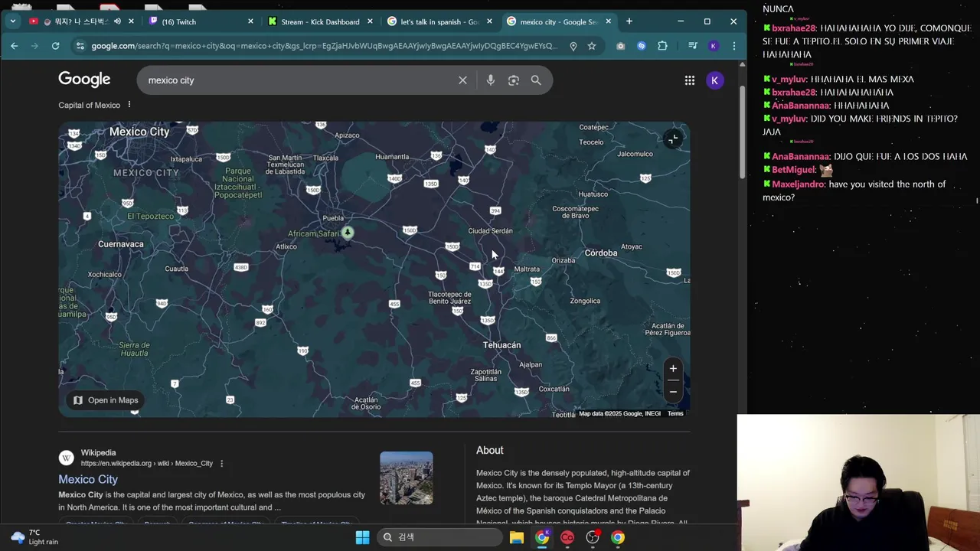Open the Google apps grid

coord(690,80)
